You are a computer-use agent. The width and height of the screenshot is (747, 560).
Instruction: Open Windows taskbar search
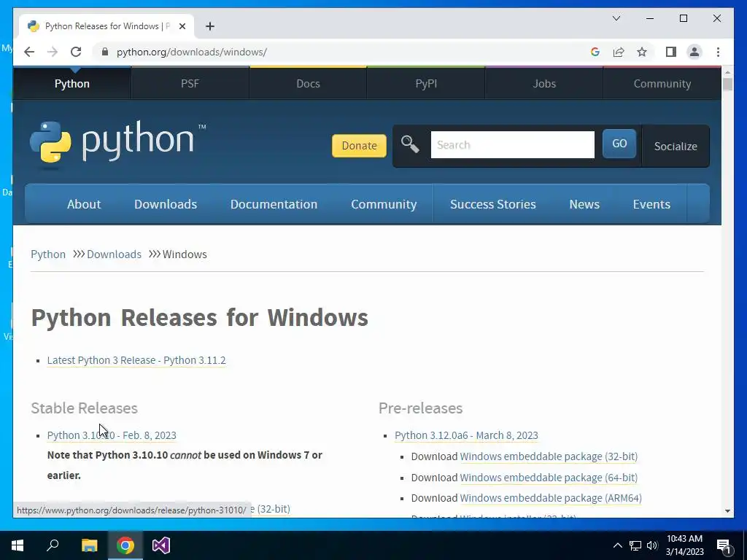point(53,545)
